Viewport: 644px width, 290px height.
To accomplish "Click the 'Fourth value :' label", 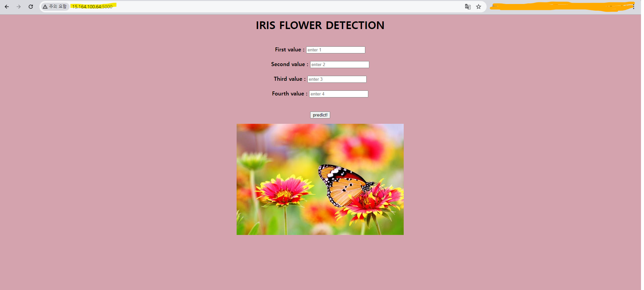I will [x=290, y=93].
